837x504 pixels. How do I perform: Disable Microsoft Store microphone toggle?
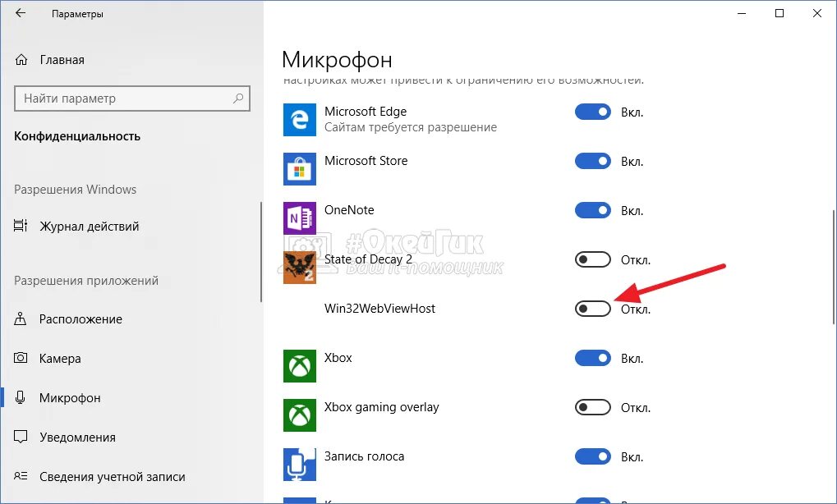(592, 161)
